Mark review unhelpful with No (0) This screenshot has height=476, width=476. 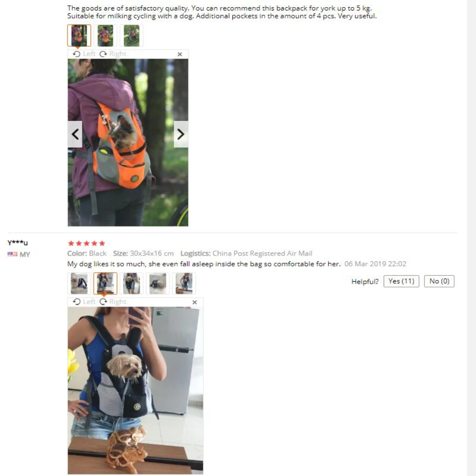(439, 281)
